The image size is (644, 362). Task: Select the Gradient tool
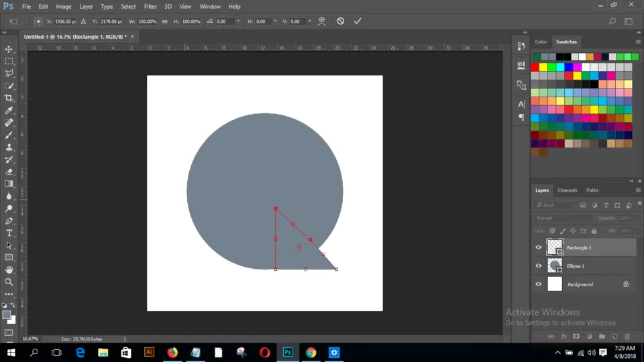[x=9, y=184]
